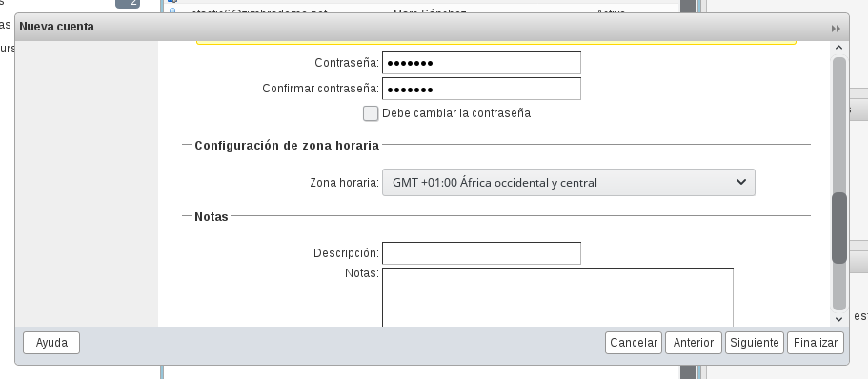Click the Ayuda button
This screenshot has width=868, height=379.
click(51, 343)
